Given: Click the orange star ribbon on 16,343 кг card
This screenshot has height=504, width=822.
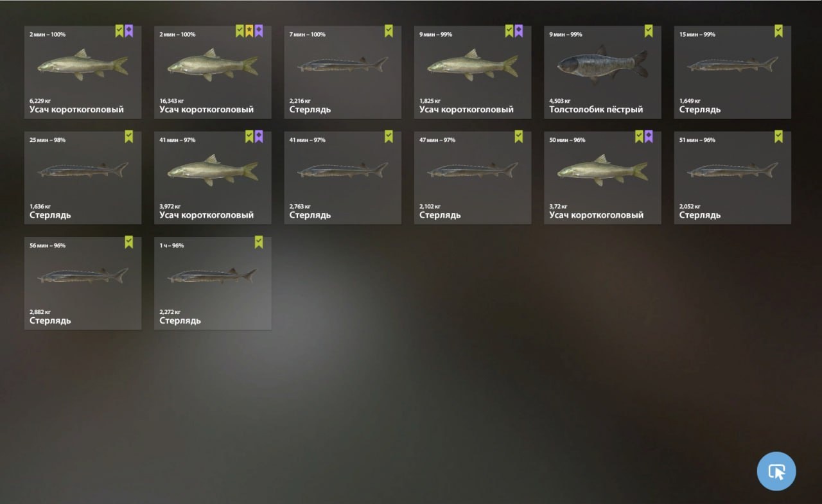Looking at the screenshot, I should point(249,31).
